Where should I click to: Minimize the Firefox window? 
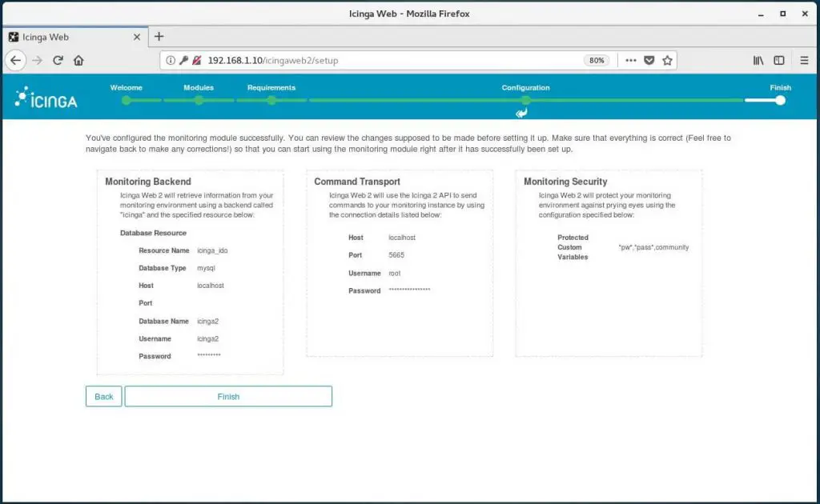coord(761,14)
